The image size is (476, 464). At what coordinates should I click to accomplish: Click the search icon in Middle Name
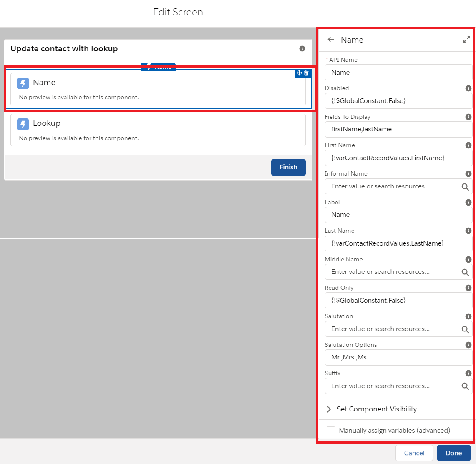coord(465,272)
